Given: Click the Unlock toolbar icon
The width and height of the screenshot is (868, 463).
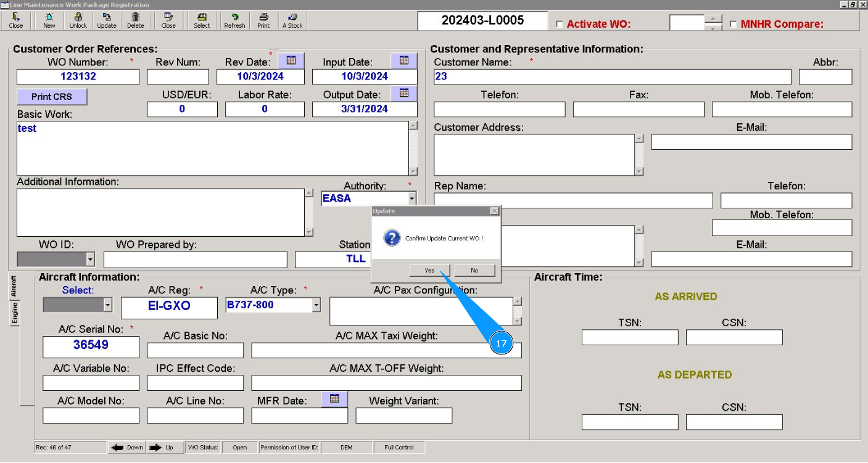Looking at the screenshot, I should [x=78, y=20].
